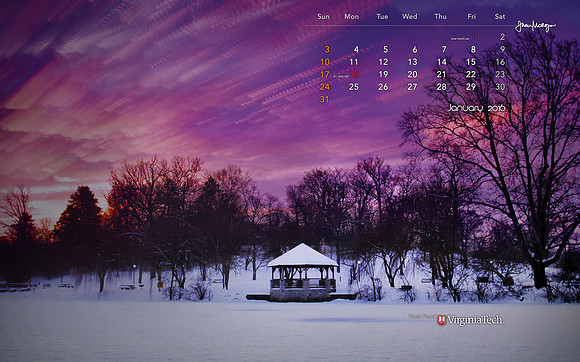This screenshot has width=580, height=362.
Task: Select the orange Sunday date 24
Action: [325, 87]
